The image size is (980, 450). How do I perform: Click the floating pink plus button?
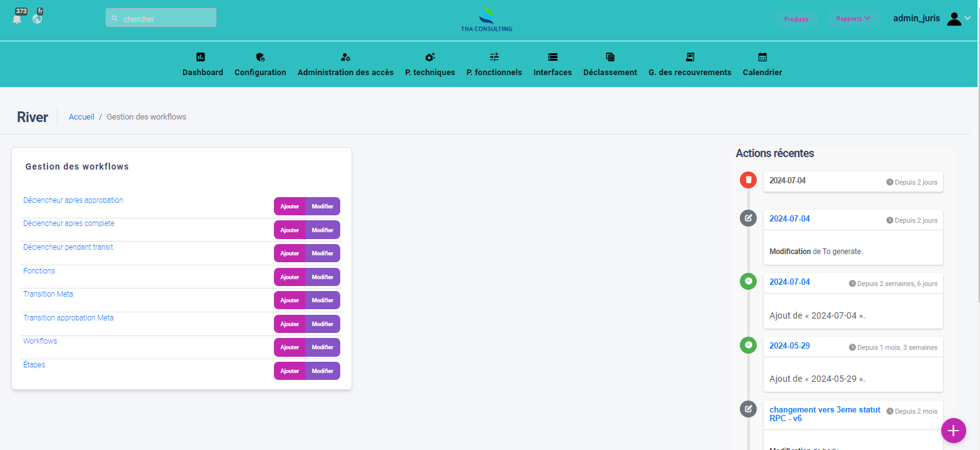click(953, 431)
